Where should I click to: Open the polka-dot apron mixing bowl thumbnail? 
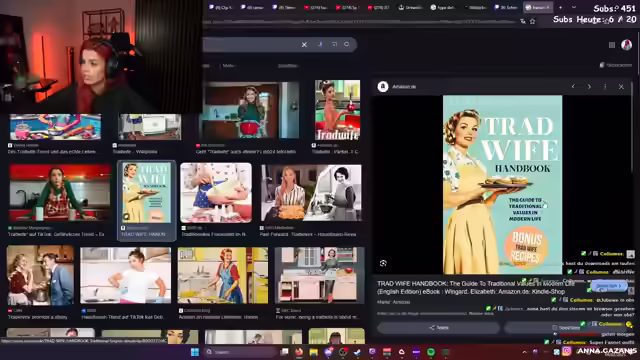(216, 193)
